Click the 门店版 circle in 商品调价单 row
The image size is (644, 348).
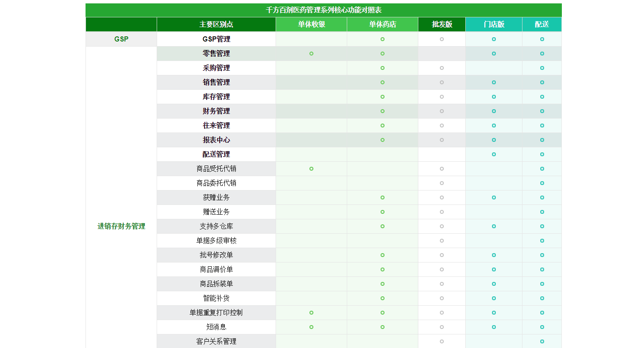494,269
